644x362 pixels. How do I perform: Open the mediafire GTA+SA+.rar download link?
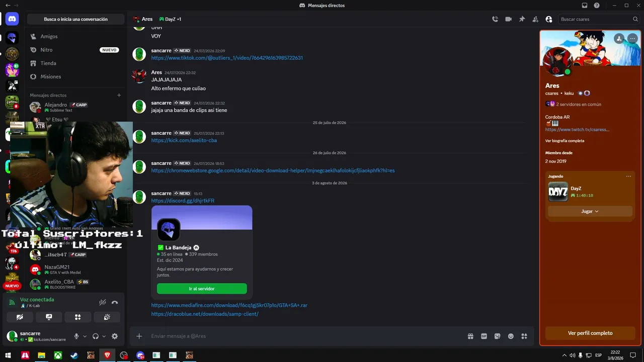[229, 305]
